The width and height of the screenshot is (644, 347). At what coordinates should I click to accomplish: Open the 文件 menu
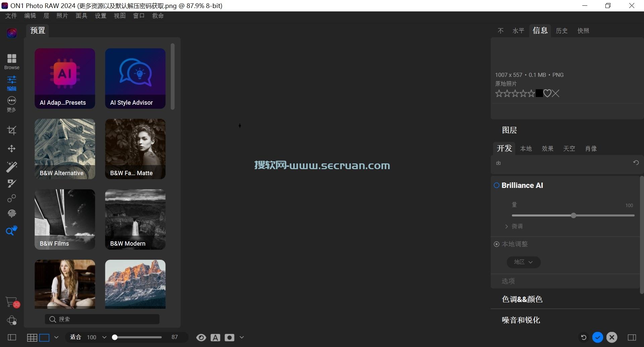(11, 16)
